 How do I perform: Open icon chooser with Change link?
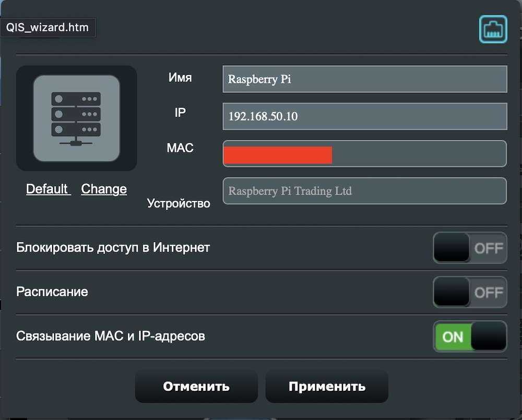click(x=104, y=189)
